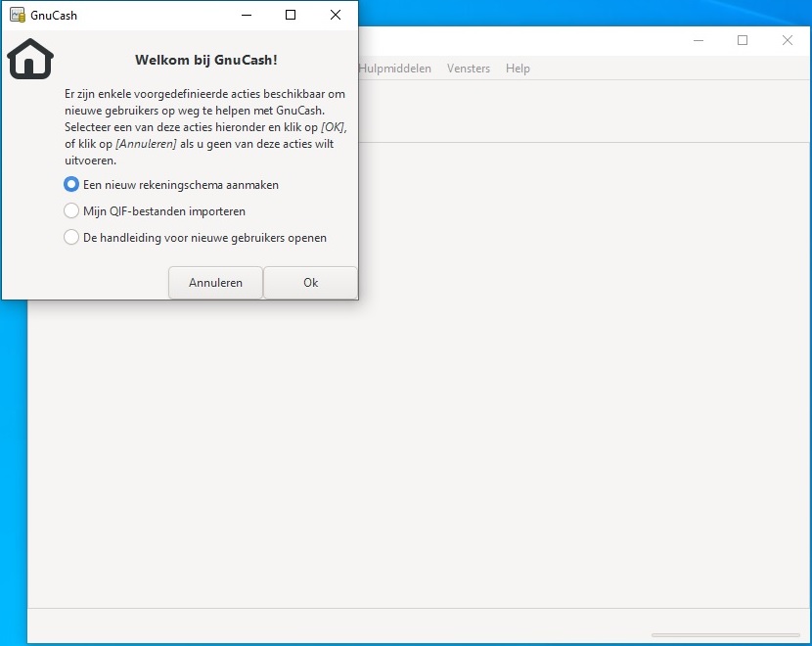Viewport: 812px width, 646px height.
Task: Maximize the GnuCash welcome dialog
Action: pyautogui.click(x=291, y=15)
